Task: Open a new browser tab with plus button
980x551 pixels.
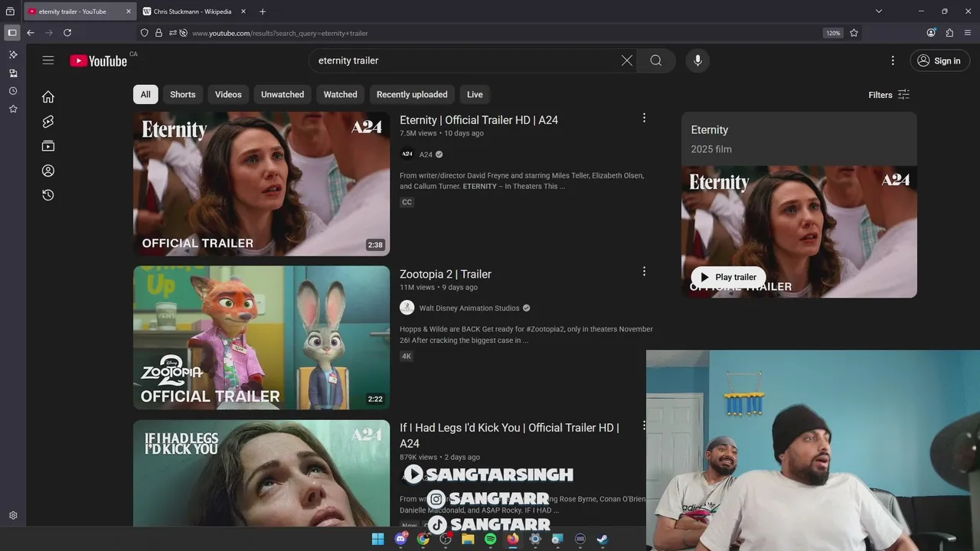Action: click(x=263, y=11)
